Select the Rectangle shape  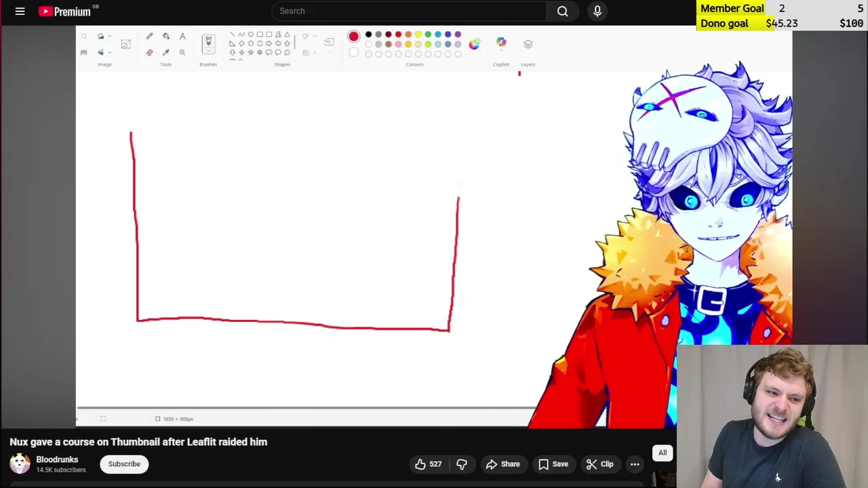[260, 35]
